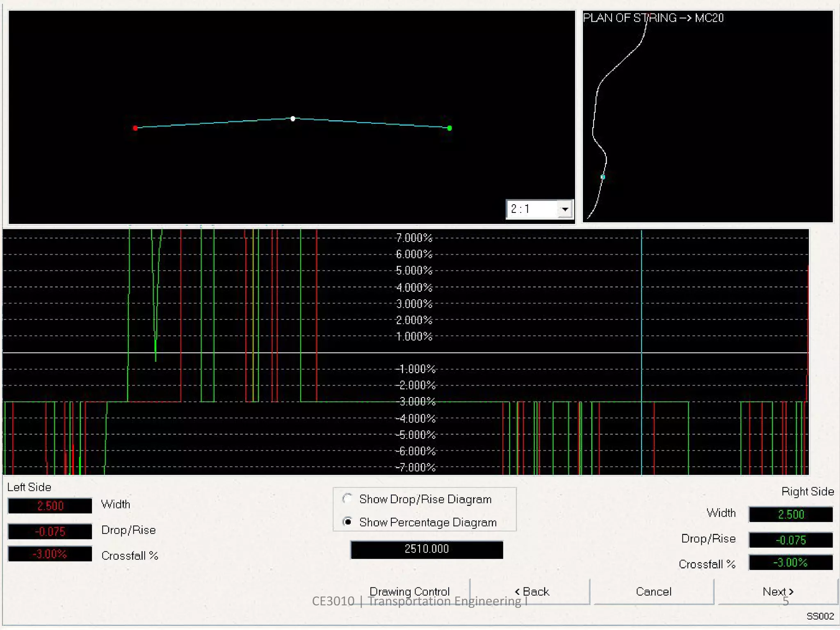840x630 pixels.
Task: Select Show Drop/Rise Diagram radio button
Action: [348, 499]
